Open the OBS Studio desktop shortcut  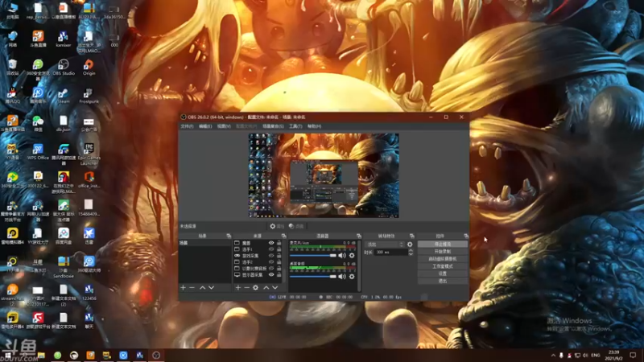point(64,67)
